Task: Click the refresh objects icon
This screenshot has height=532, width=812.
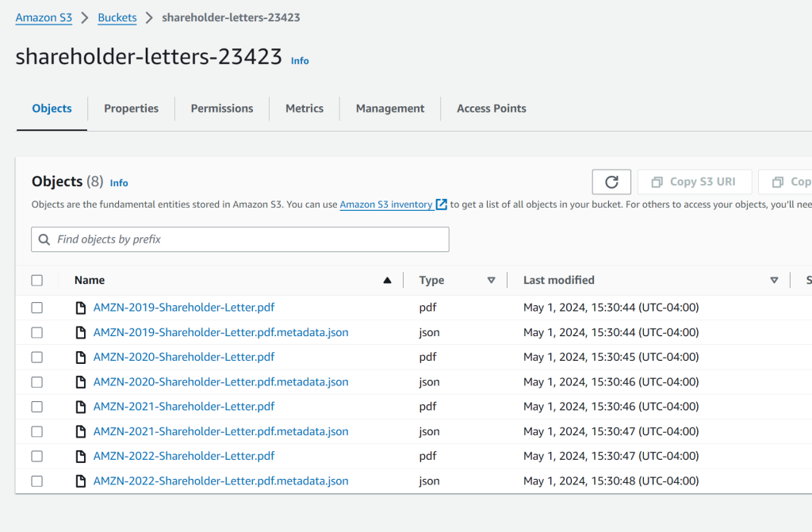Action: [611, 182]
